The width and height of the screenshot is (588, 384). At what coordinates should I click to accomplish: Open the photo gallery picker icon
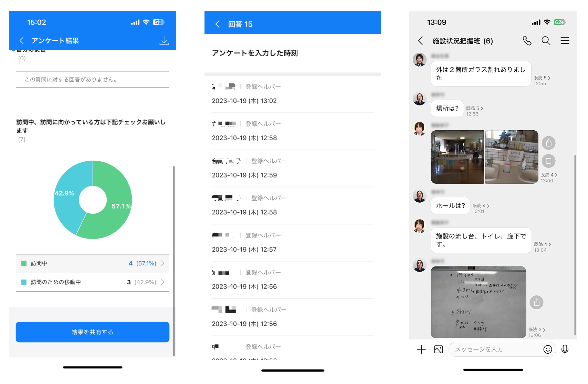tap(438, 350)
